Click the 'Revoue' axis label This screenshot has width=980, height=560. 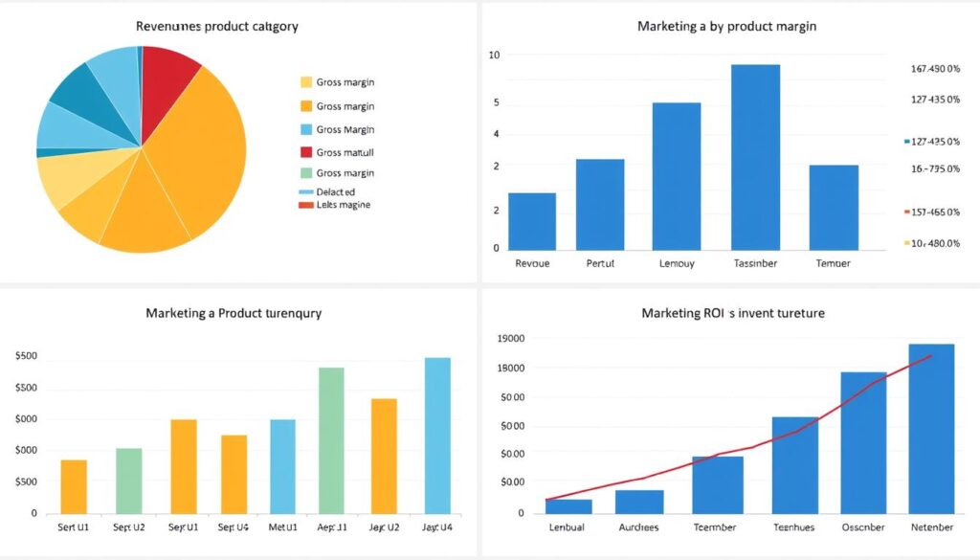click(532, 262)
